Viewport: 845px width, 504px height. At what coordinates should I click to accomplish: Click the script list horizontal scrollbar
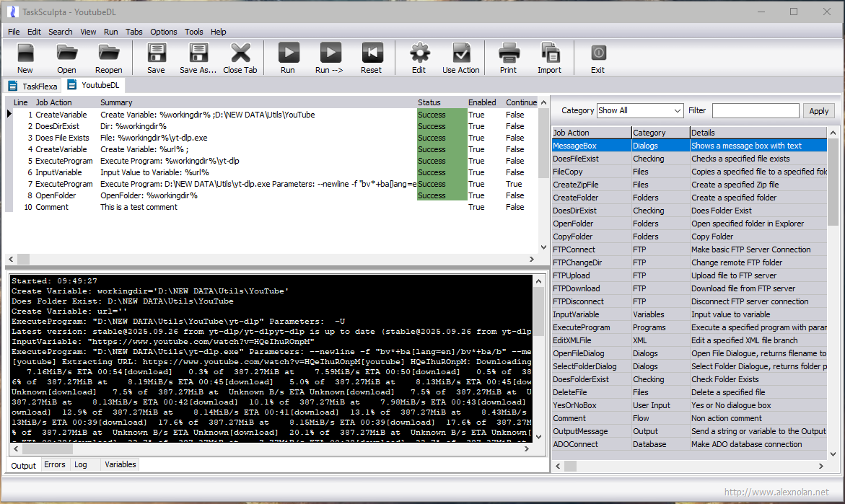(x=274, y=259)
